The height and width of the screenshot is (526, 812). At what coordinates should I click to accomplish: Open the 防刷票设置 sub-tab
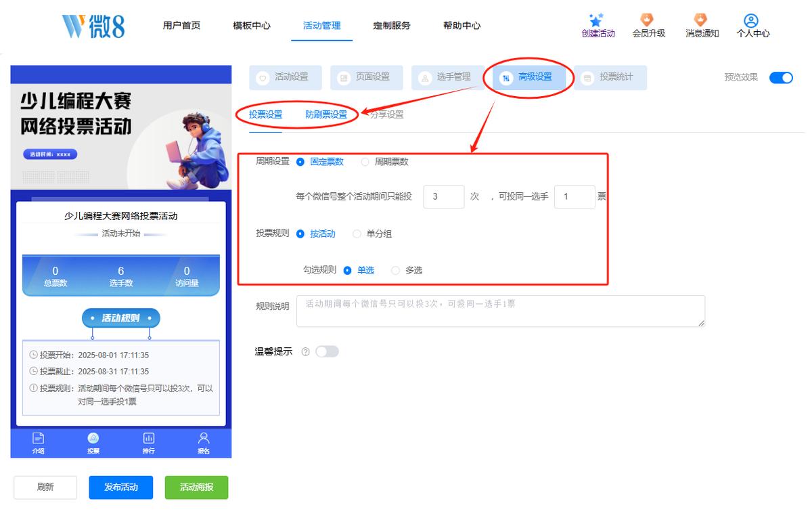[x=326, y=115]
